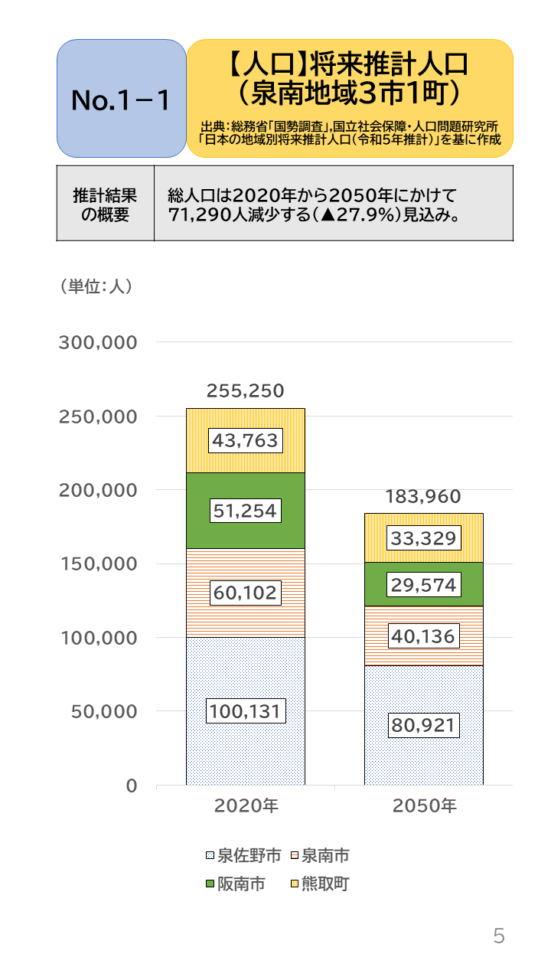This screenshot has width=551, height=980.
Task: Click the green 阪南市 legend marker
Action: pyautogui.click(x=210, y=884)
